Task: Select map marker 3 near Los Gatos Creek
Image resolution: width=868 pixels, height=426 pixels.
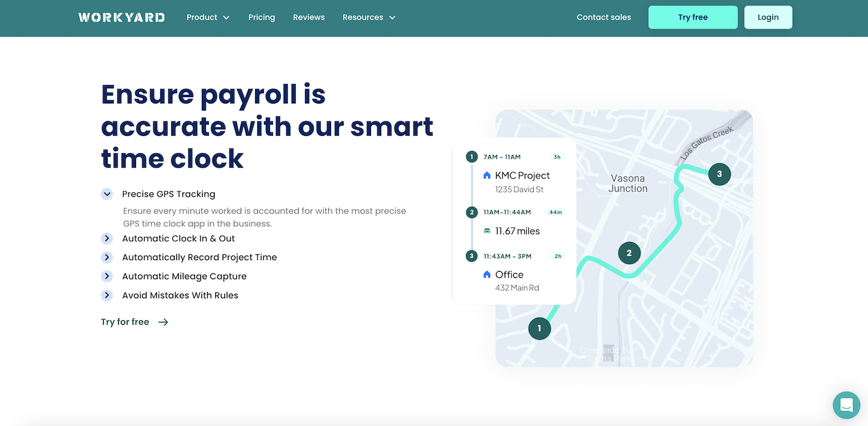Action: pos(719,173)
